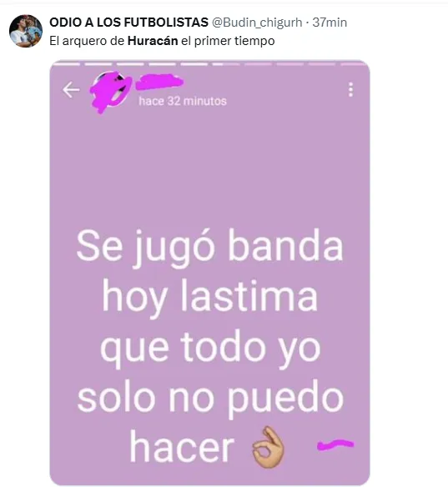Viewport: 448px width, 487px height.
Task: Select the first story progress segment
Action: 66,64
